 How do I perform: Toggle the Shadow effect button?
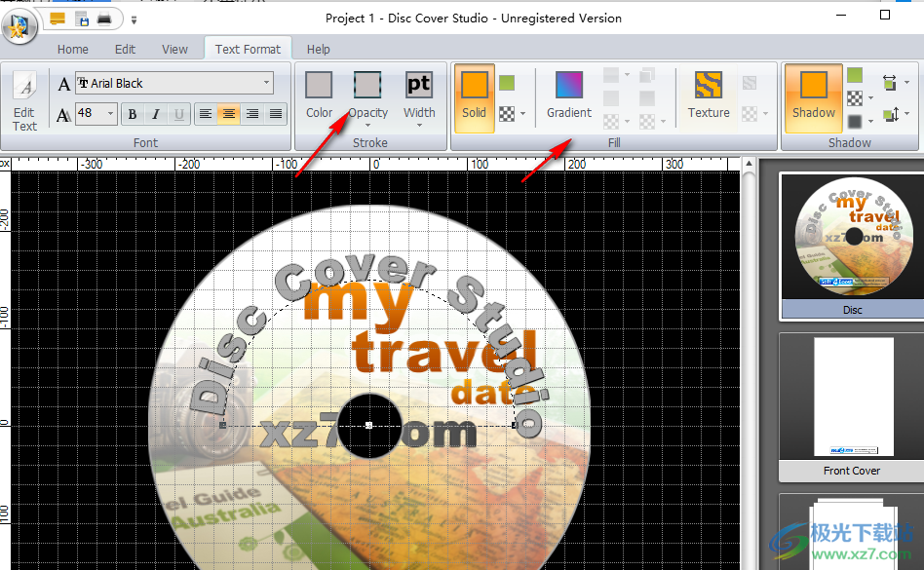(x=814, y=97)
